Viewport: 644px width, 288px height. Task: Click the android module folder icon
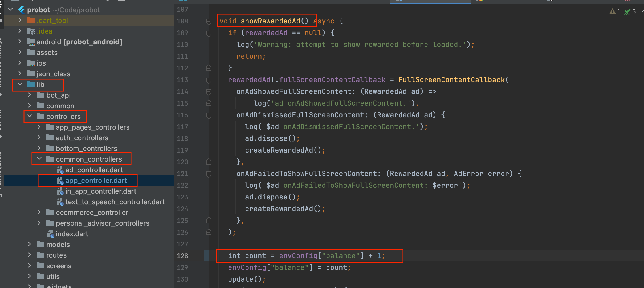[x=31, y=42]
